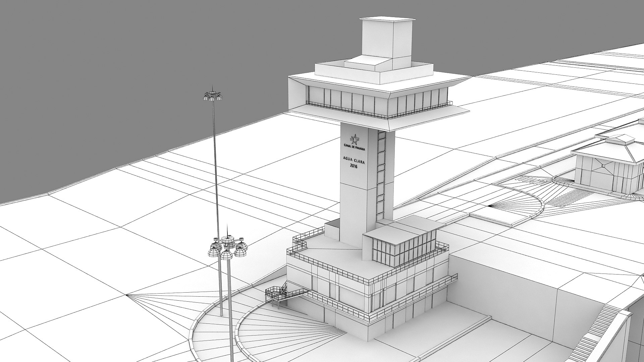Click the small pavilion building on the right
This screenshot has width=644, height=362.
(607, 165)
